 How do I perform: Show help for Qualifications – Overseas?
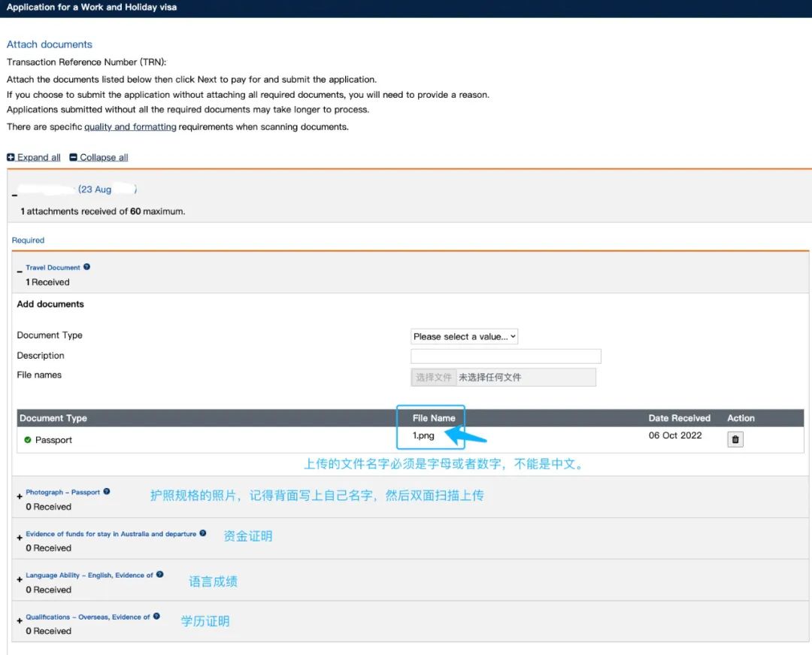(156, 617)
